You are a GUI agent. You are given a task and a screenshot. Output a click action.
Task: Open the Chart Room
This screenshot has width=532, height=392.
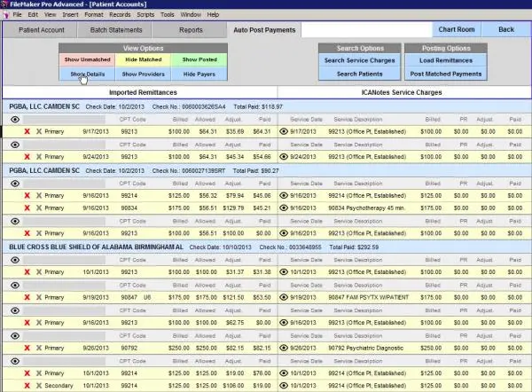point(457,29)
